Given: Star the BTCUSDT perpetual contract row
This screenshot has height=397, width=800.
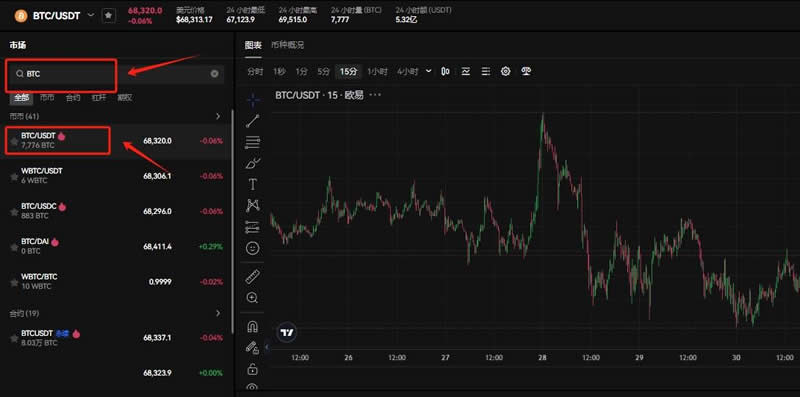Looking at the screenshot, I should click(14, 338).
